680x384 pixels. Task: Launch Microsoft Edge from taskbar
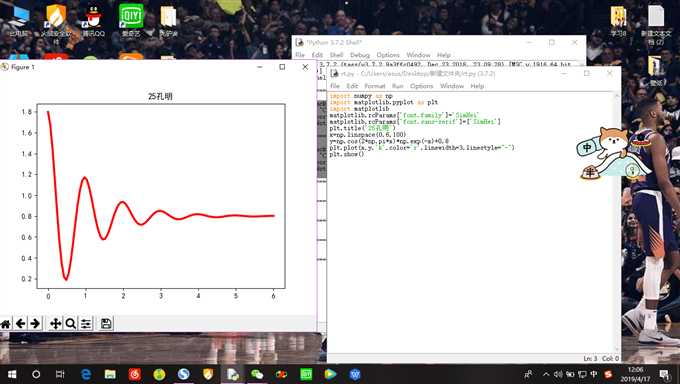coord(86,374)
